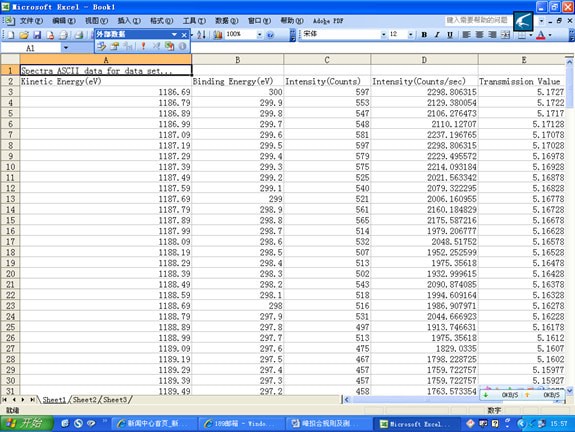This screenshot has width=575, height=432.
Task: Select cell with value 2298.806315 in row 3
Action: click(424, 92)
